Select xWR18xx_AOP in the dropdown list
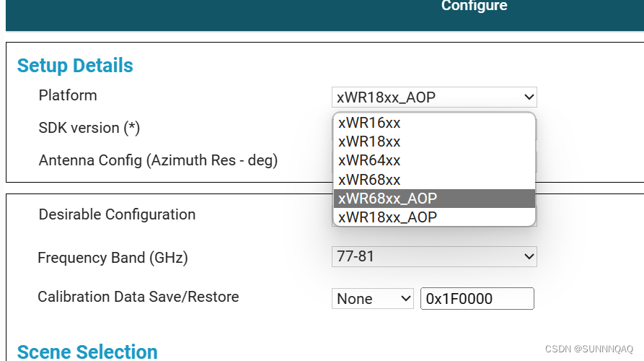 point(434,217)
